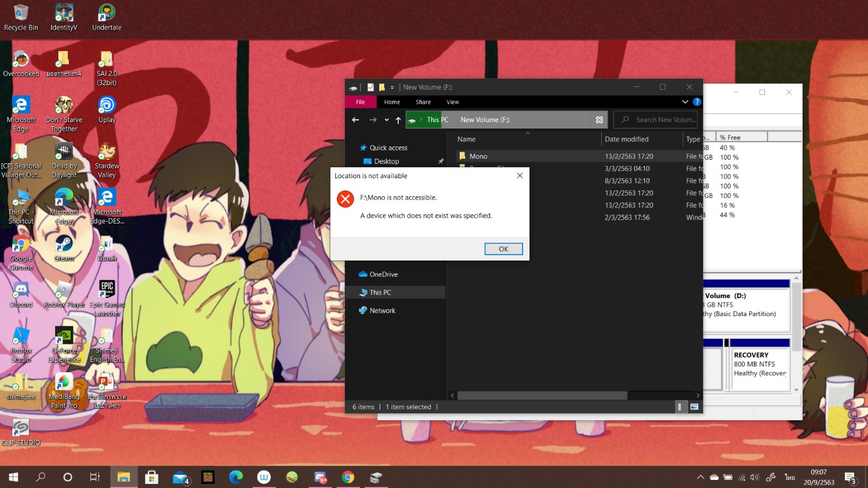
Task: Open the View ribbon tab
Action: coord(453,102)
